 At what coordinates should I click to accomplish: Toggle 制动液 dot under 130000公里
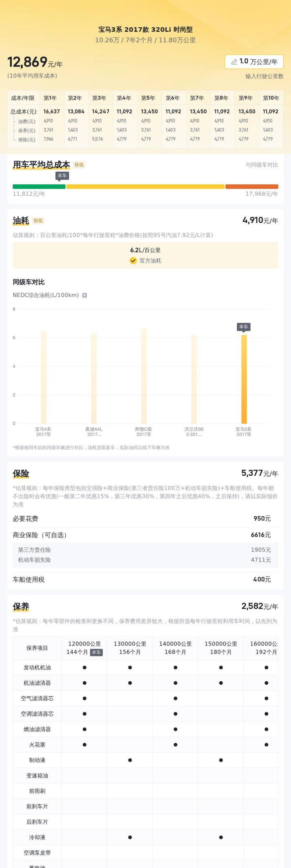pyautogui.click(x=130, y=760)
